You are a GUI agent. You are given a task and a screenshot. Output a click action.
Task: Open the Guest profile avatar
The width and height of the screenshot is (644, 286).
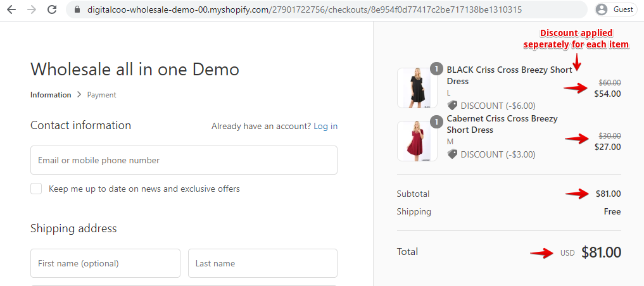point(602,9)
